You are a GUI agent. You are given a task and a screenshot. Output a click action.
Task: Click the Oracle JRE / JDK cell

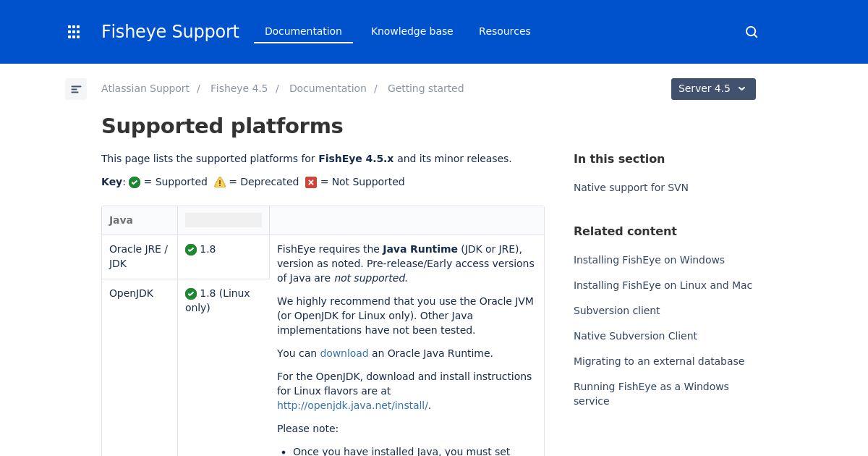tap(140, 257)
